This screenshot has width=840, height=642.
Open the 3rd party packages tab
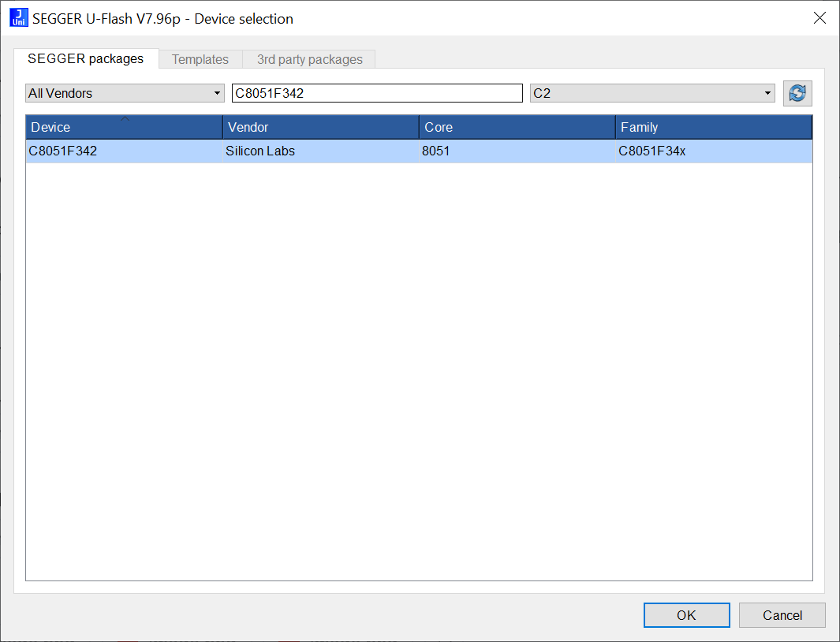tap(310, 59)
